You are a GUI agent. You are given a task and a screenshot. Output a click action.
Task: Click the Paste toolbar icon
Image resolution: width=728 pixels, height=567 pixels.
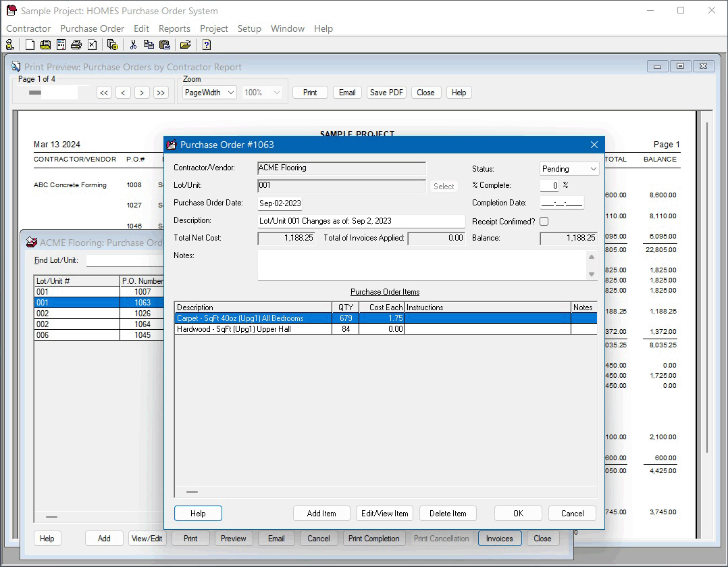click(165, 45)
